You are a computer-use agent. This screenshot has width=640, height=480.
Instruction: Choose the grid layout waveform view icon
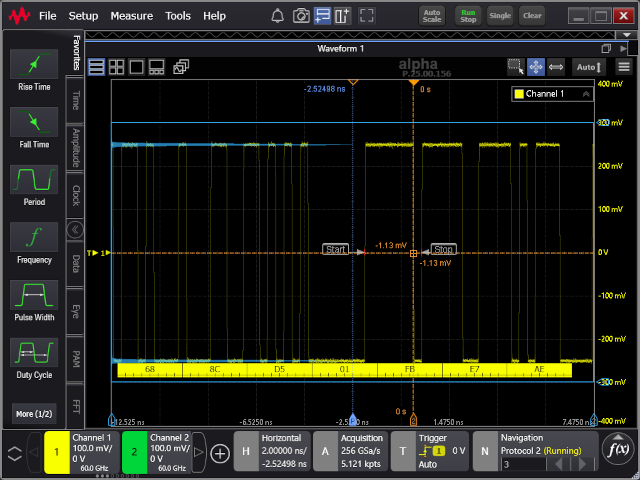click(x=116, y=67)
